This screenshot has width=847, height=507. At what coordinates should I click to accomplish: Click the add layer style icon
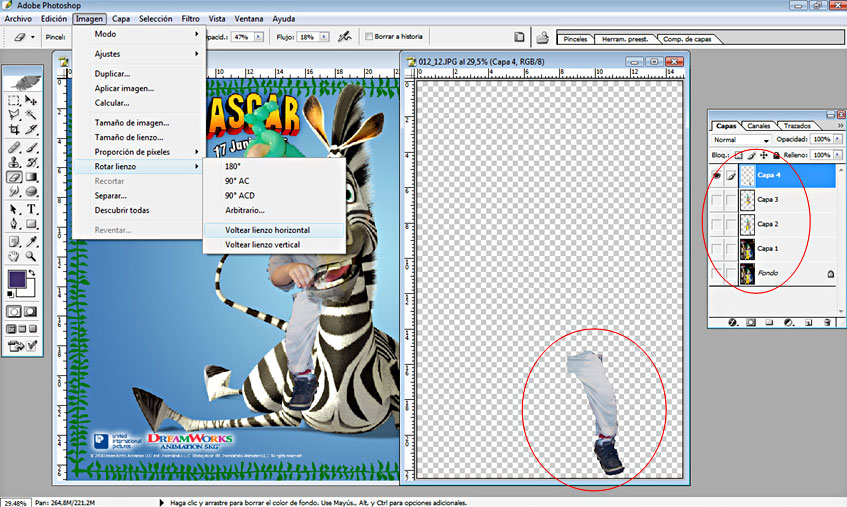[x=732, y=322]
